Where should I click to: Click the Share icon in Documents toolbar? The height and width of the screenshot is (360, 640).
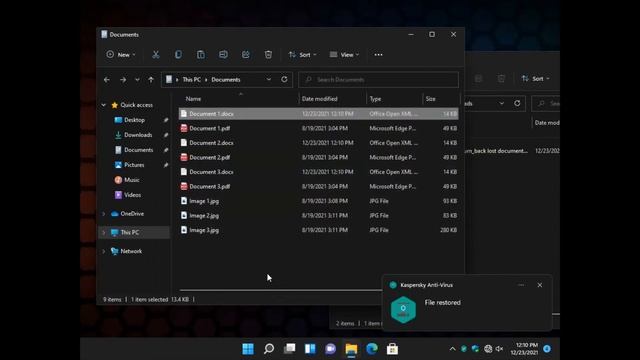click(x=246, y=55)
